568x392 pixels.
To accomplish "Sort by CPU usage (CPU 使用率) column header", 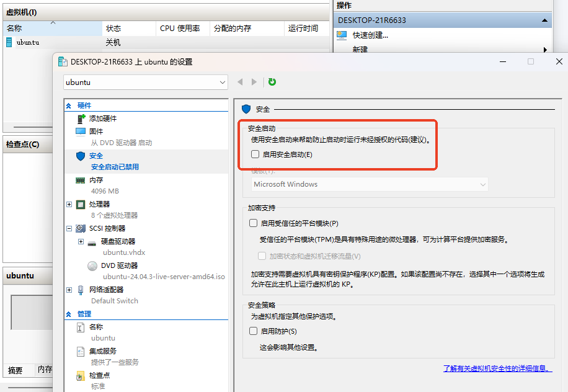I will tap(180, 29).
